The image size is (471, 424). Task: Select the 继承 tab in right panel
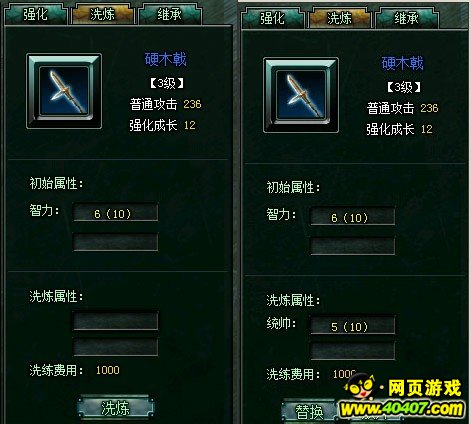[x=407, y=18]
